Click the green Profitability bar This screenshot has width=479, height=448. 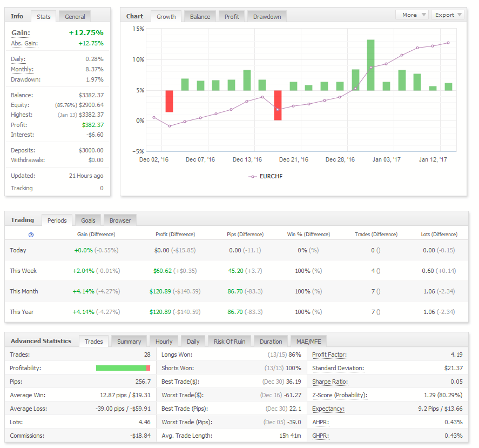(122, 368)
